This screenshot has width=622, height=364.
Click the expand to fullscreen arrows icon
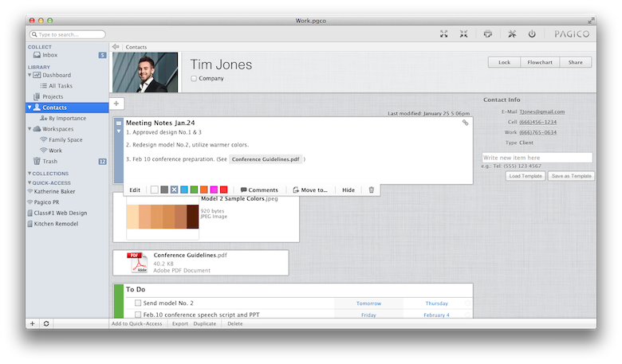443,34
